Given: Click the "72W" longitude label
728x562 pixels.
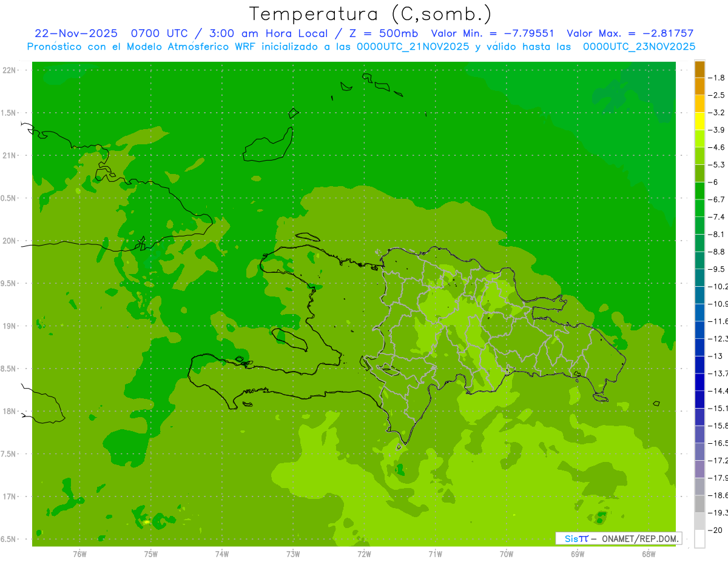Looking at the screenshot, I should pyautogui.click(x=364, y=554).
